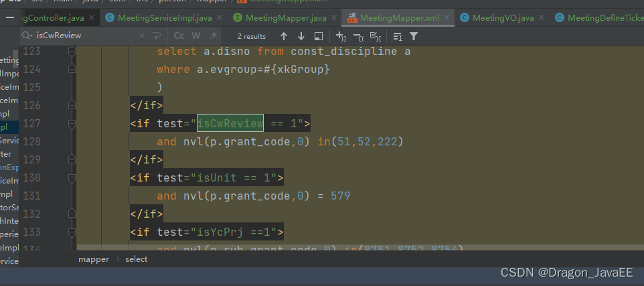Unselect occurrence icon in find bar
This screenshot has width=644, height=286.
358,36
